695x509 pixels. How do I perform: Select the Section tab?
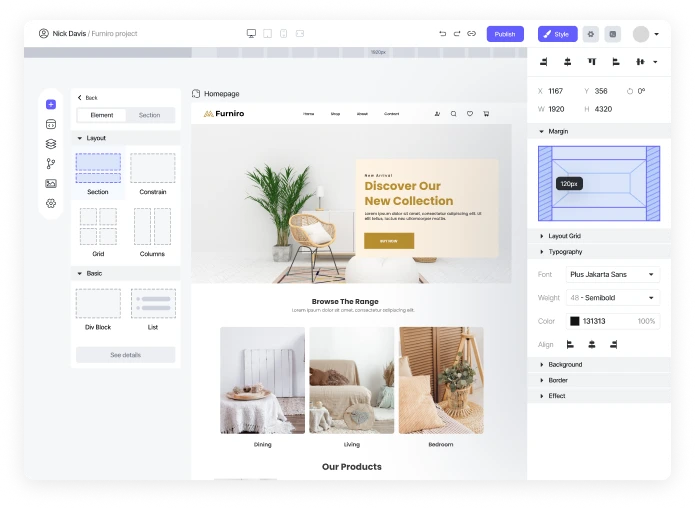coord(149,115)
